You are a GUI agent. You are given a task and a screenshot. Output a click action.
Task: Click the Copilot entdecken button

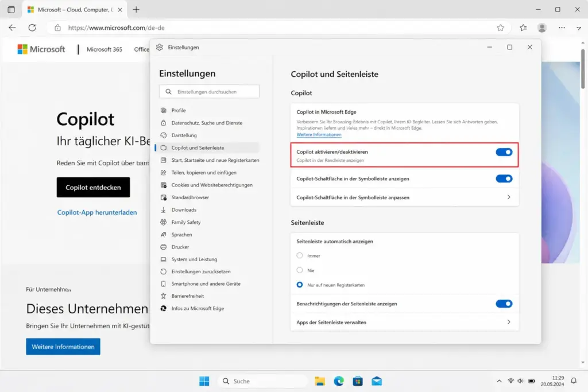[94, 187]
